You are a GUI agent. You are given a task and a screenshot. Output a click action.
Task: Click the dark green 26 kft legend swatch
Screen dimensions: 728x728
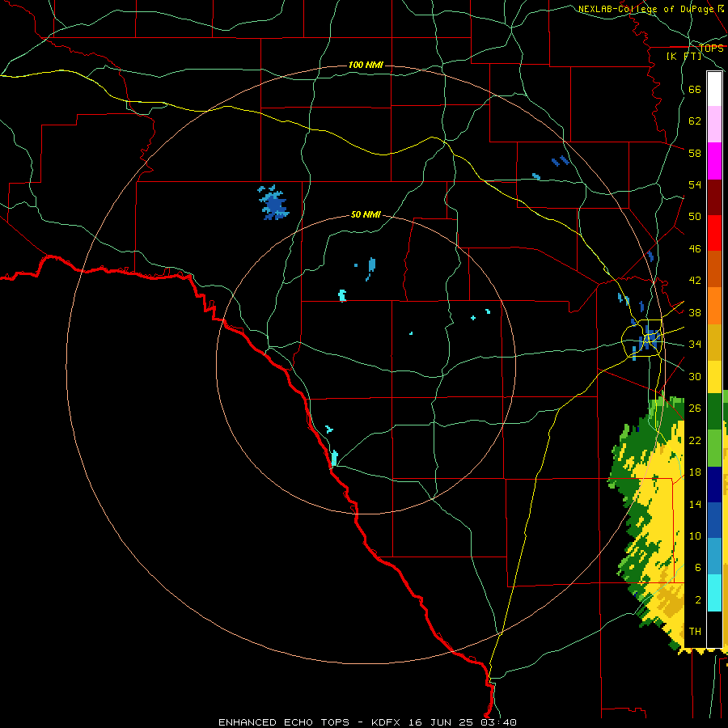click(714, 412)
